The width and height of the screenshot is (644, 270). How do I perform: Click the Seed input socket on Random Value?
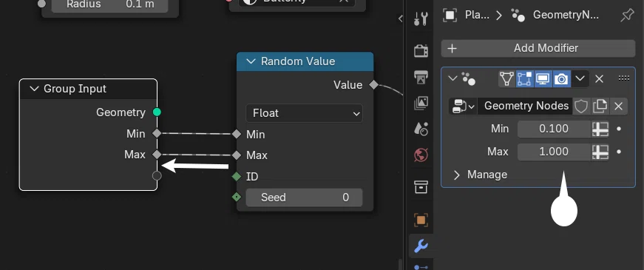[x=236, y=198]
